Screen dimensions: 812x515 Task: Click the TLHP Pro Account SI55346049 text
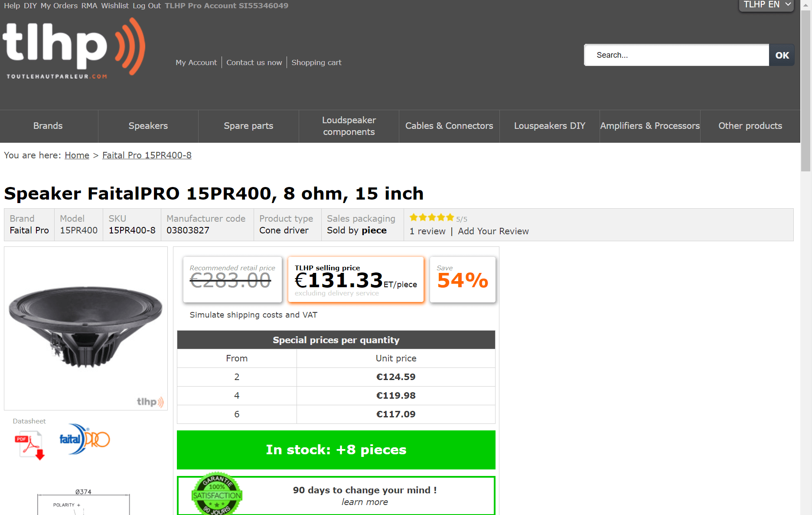(x=226, y=6)
